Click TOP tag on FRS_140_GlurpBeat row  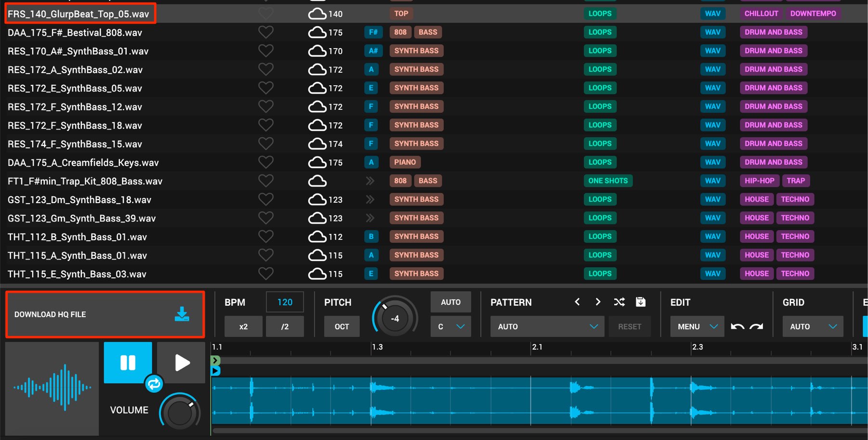[x=401, y=13]
